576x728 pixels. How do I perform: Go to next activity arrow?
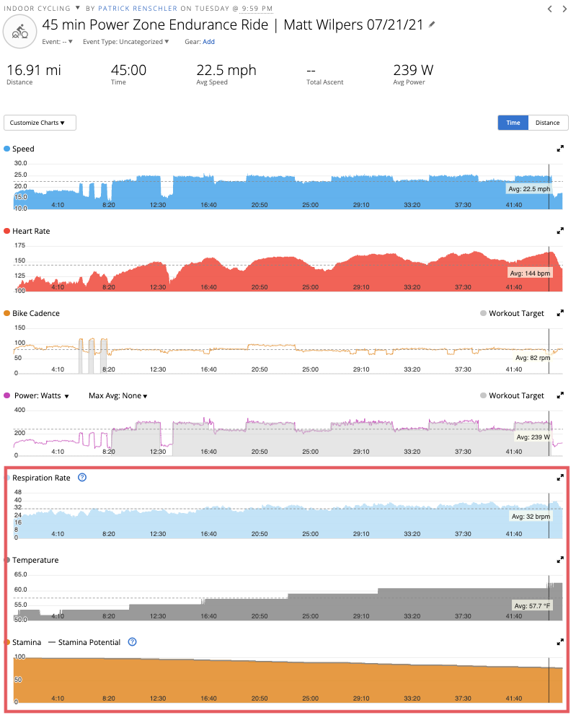click(x=564, y=9)
